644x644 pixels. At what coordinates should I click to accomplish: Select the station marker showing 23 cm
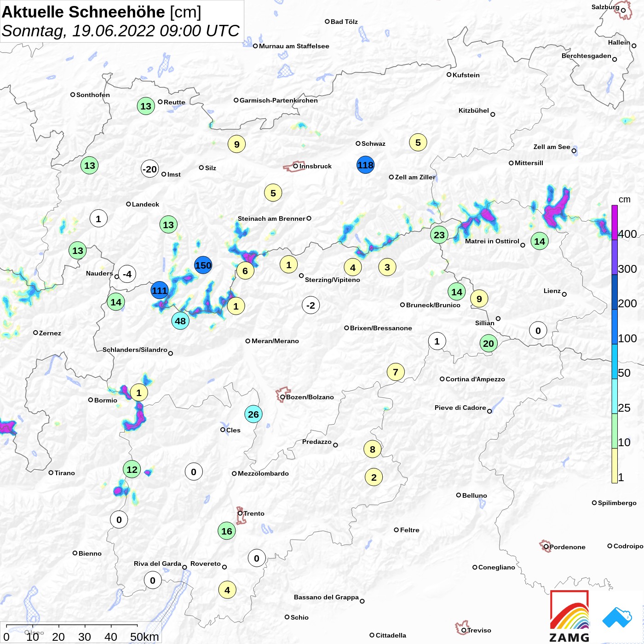click(x=439, y=235)
